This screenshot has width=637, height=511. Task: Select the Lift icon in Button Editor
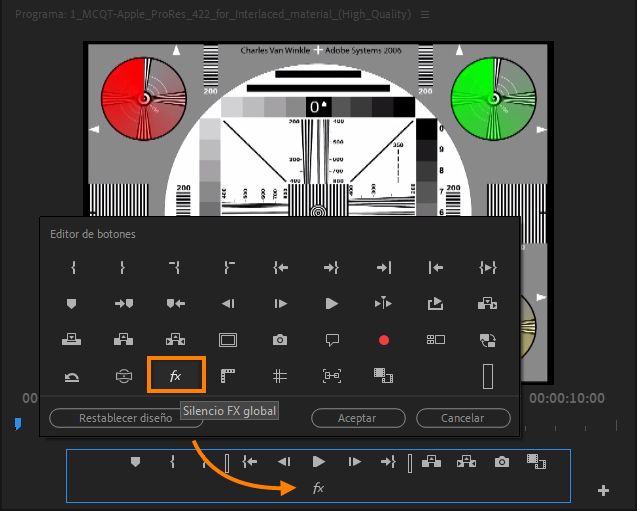[124, 339]
